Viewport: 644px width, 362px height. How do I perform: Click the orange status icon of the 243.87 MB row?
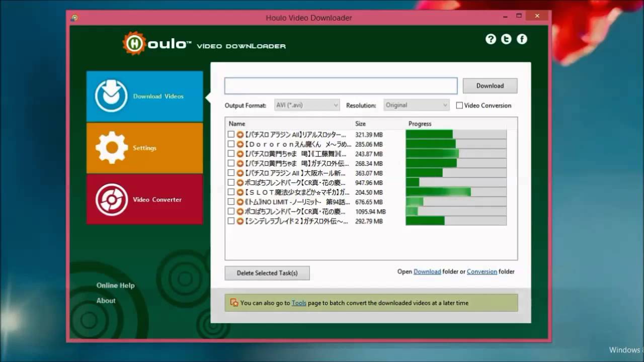pos(240,154)
